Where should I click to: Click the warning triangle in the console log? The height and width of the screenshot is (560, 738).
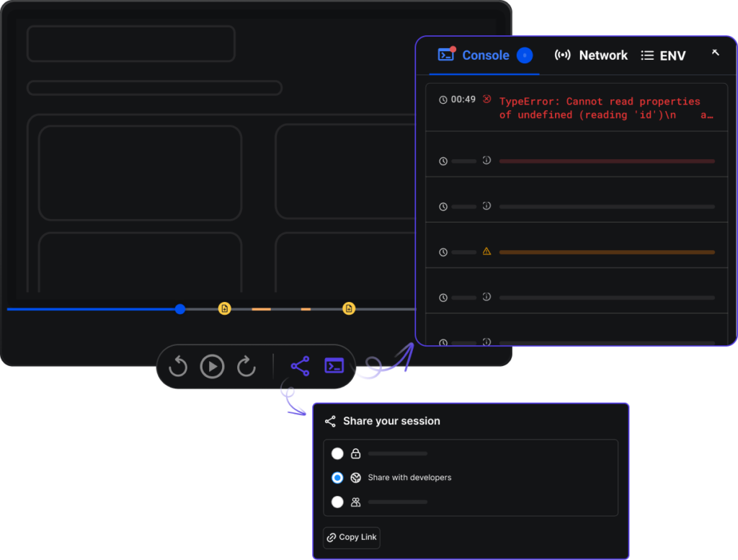[487, 252]
